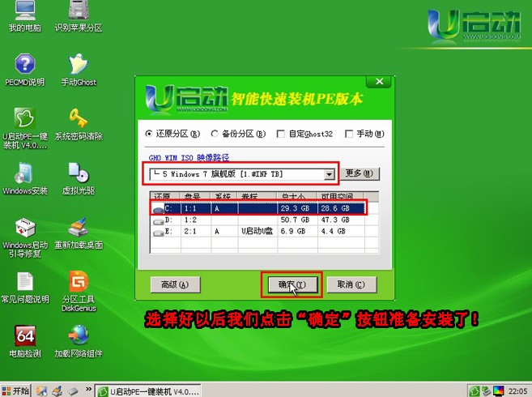
Task: Expand the image path dropdown arrow
Action: point(329,174)
